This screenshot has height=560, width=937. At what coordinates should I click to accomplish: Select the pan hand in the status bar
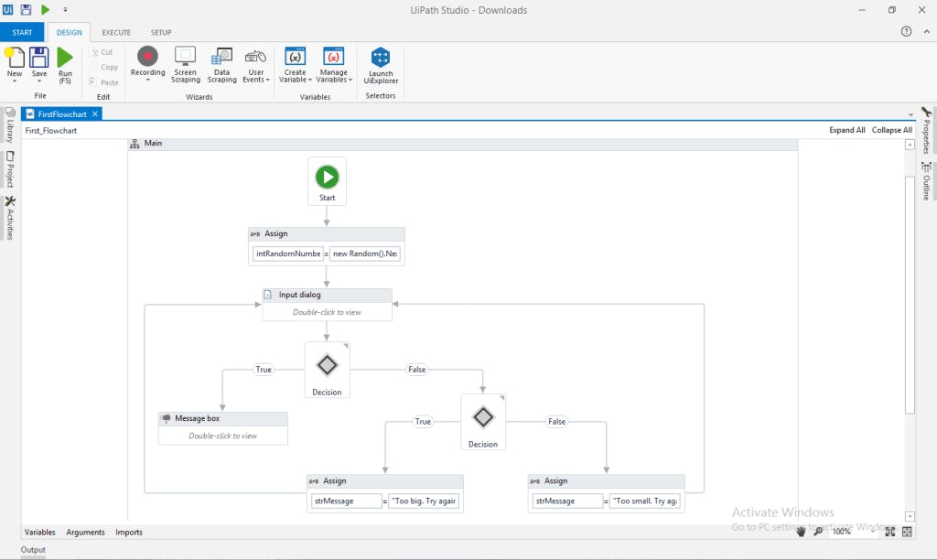tap(802, 531)
